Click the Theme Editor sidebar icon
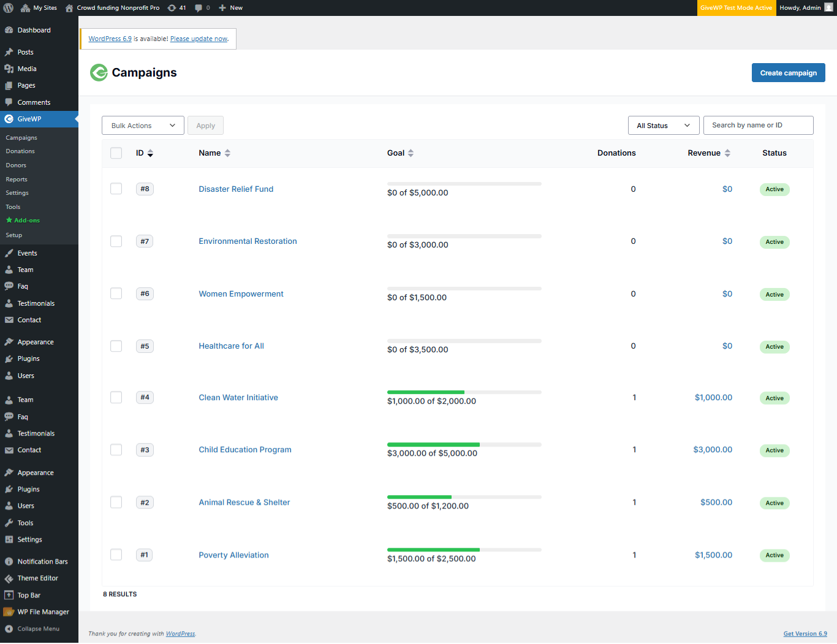Viewport: 837px width, 644px height. [9, 578]
